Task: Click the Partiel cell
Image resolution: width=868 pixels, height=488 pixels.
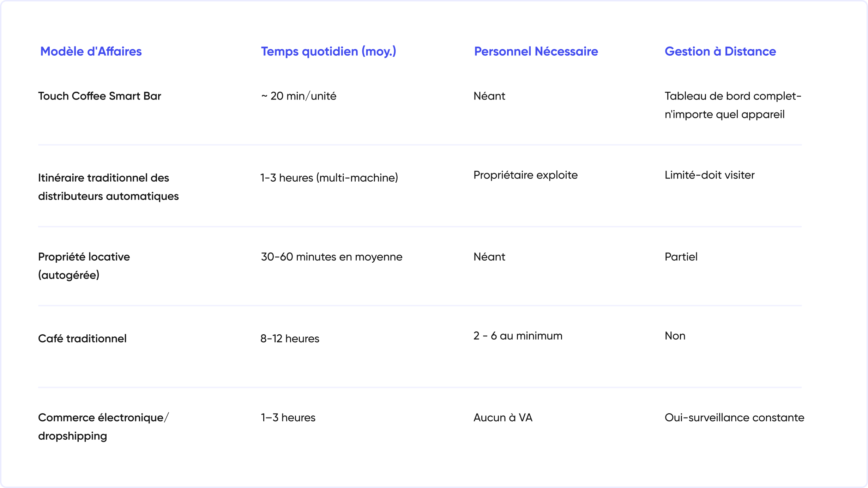Action: point(681,257)
